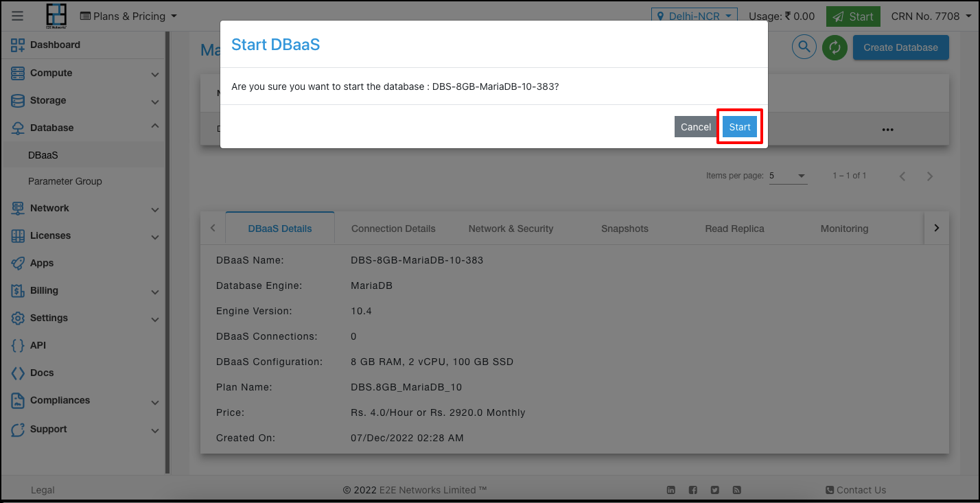Open the Contact Us footer link
This screenshot has height=503, width=980.
(856, 490)
